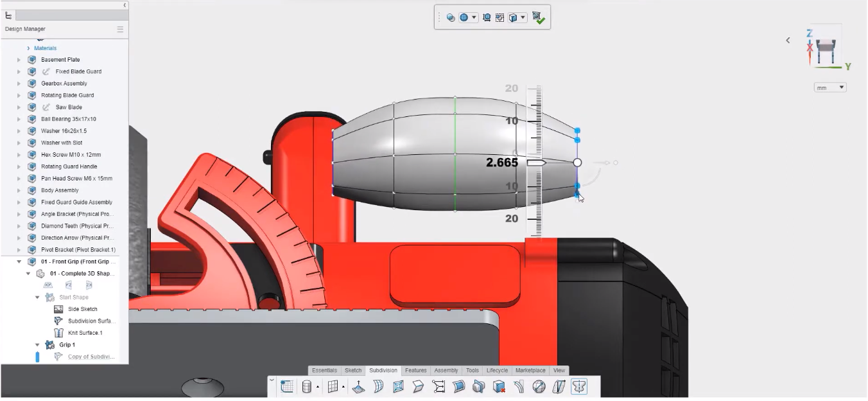Click the positioned sketch grid icon

pyautogui.click(x=287, y=386)
